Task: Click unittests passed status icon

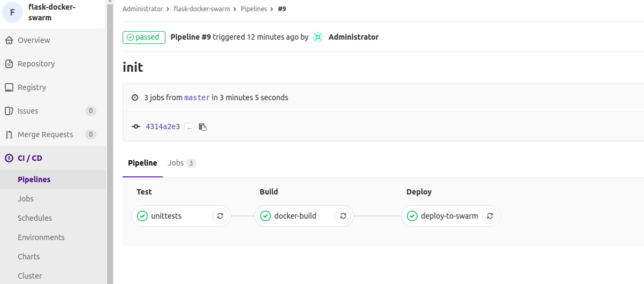Action: coord(142,216)
